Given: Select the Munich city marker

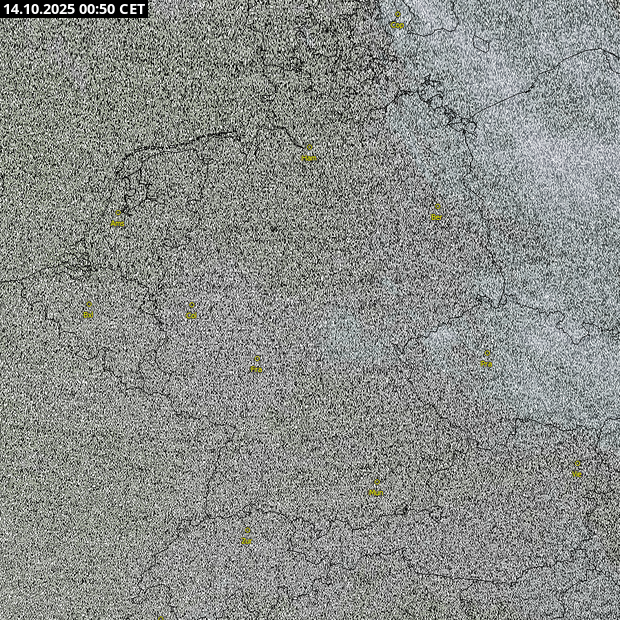Looking at the screenshot, I should tap(376, 482).
